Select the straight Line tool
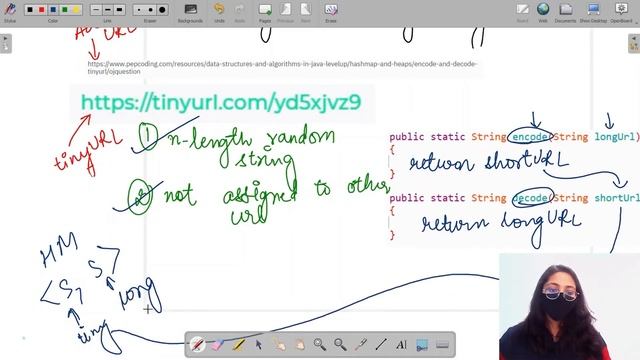The image size is (640, 360). tap(381, 345)
